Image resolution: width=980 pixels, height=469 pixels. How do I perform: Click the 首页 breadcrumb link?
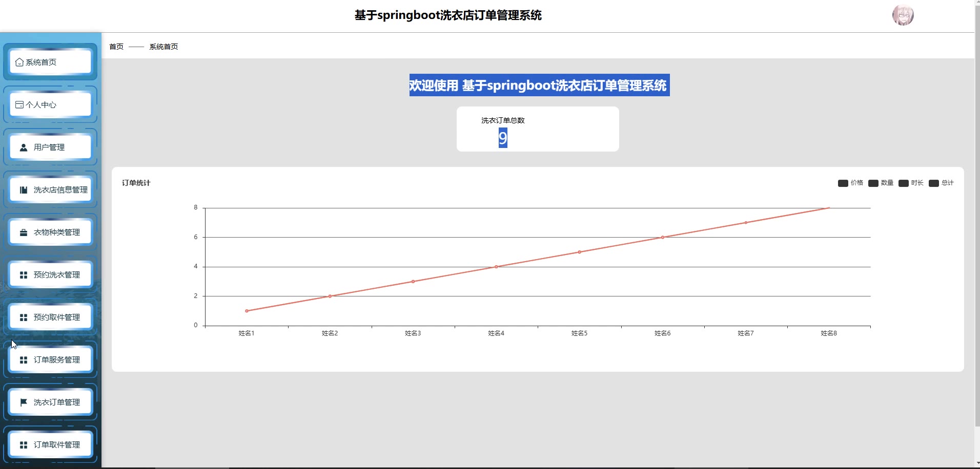tap(116, 47)
